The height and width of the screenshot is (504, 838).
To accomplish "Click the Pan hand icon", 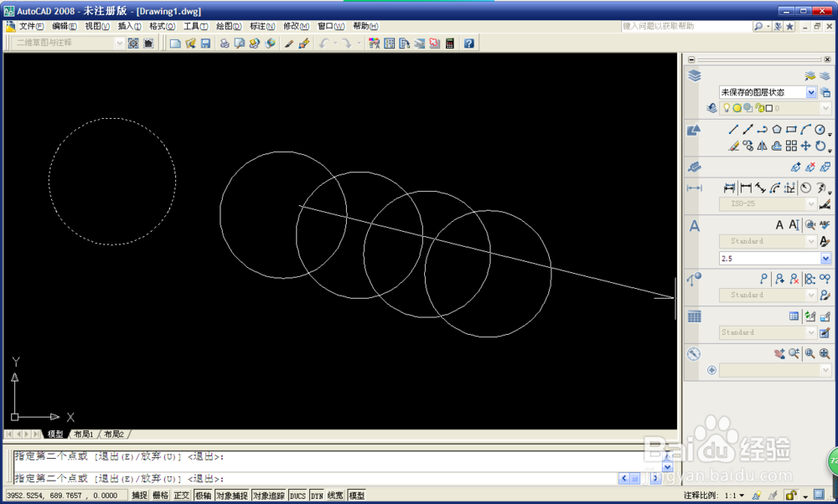I will 779,353.
